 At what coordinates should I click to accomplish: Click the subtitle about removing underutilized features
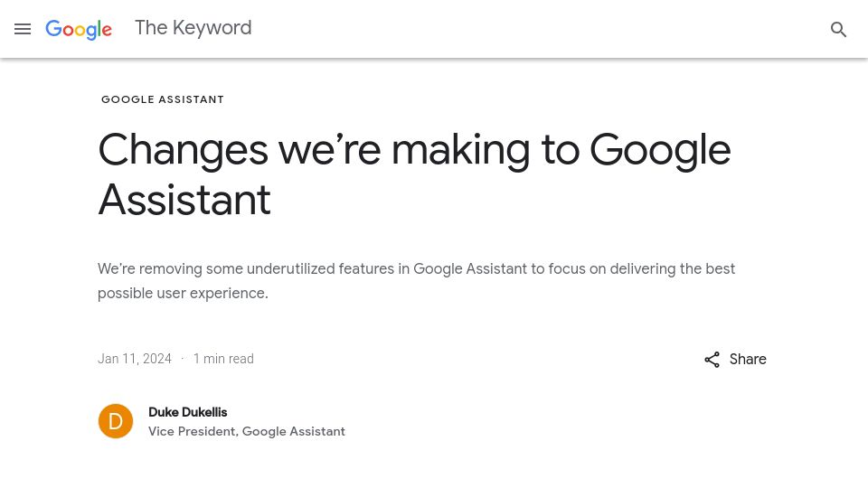pyautogui.click(x=416, y=281)
